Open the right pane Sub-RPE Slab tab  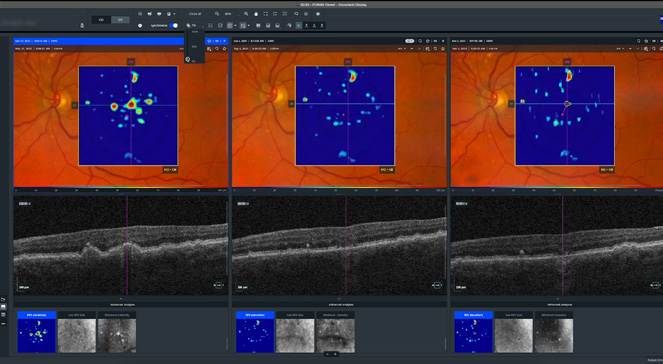click(514, 315)
